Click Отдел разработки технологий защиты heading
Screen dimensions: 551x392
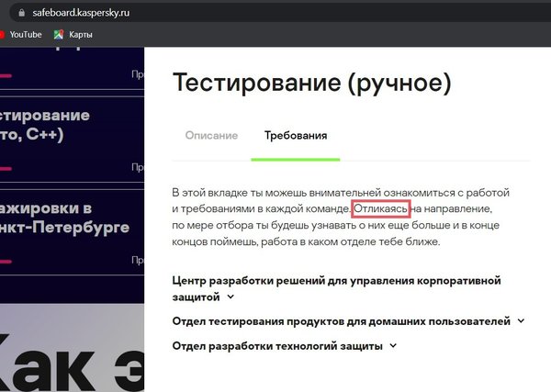point(277,346)
